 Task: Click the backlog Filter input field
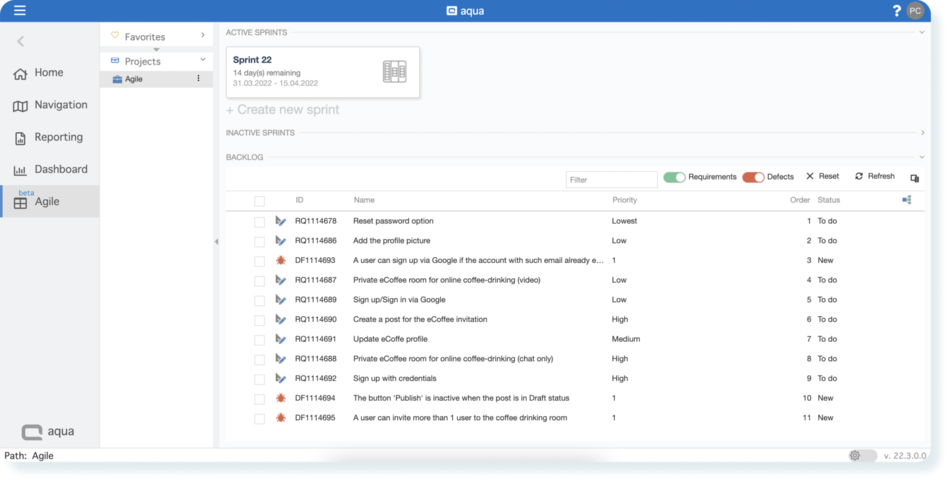pos(611,180)
